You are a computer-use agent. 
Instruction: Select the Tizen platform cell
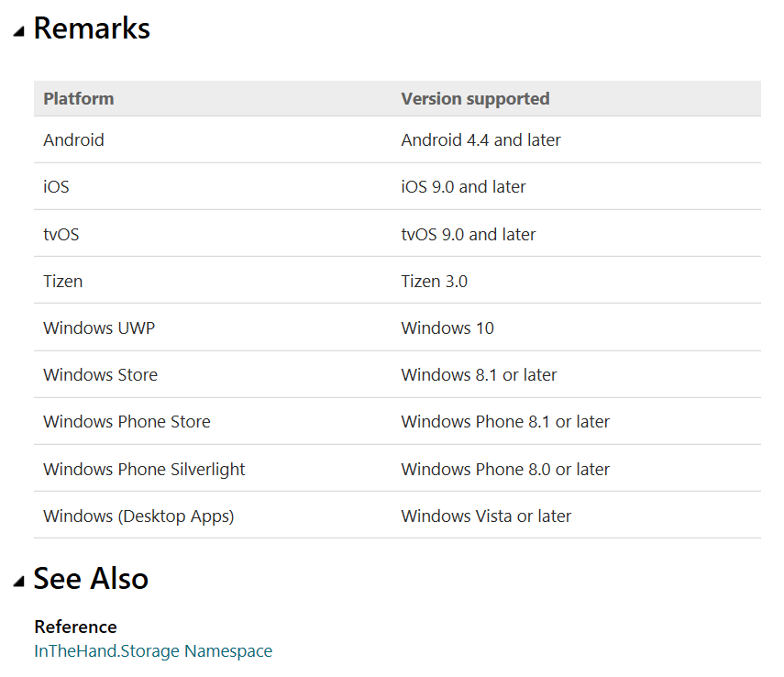click(x=62, y=282)
